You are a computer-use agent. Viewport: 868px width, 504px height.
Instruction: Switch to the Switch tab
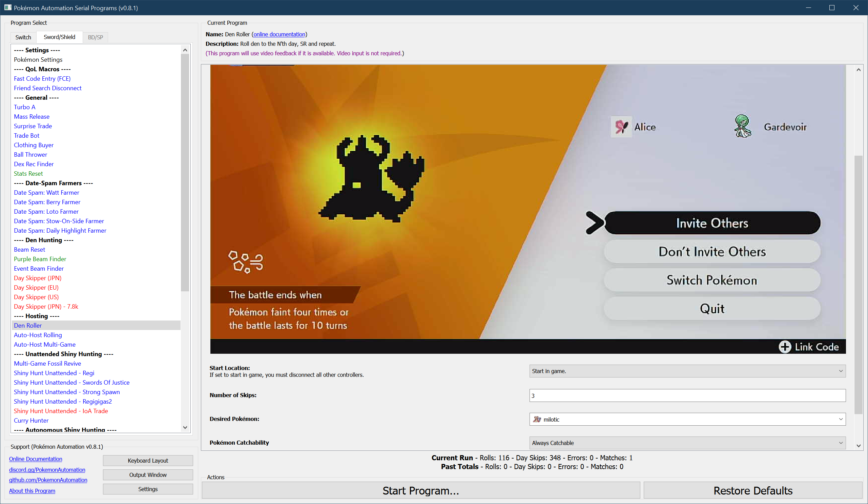(x=23, y=37)
